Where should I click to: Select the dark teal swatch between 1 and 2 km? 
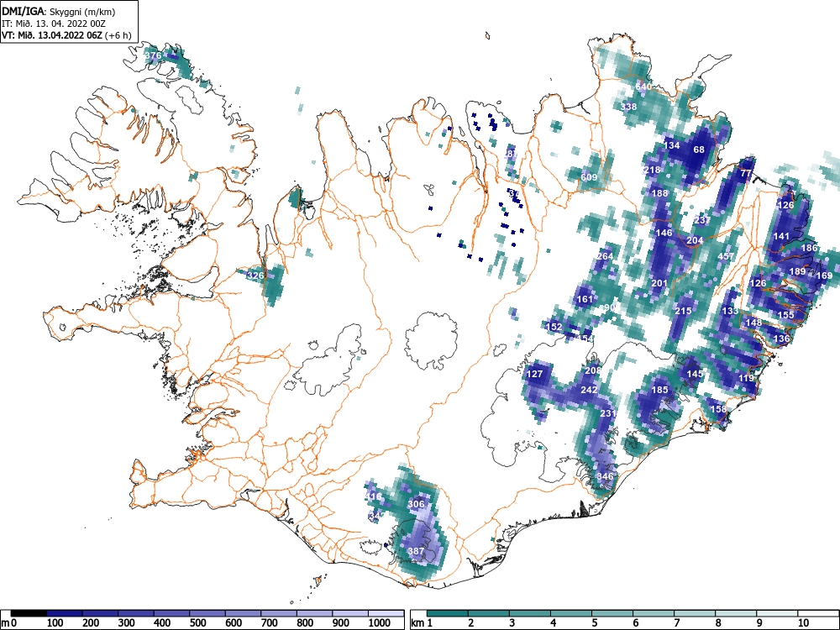click(448, 613)
